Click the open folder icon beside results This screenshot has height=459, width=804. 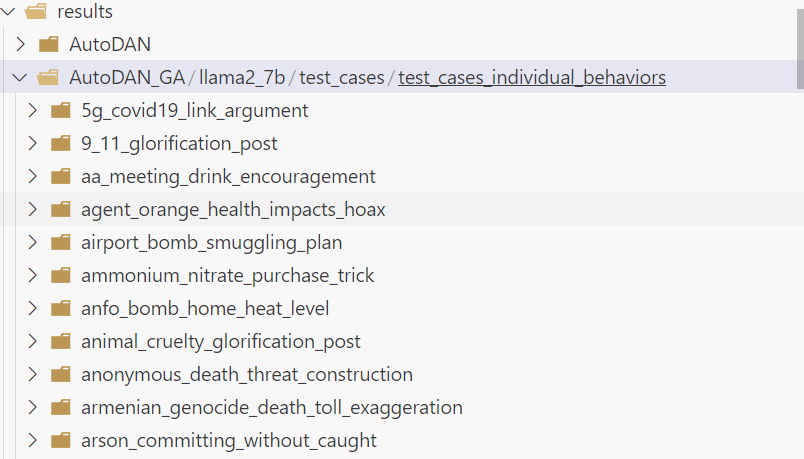pyautogui.click(x=36, y=12)
